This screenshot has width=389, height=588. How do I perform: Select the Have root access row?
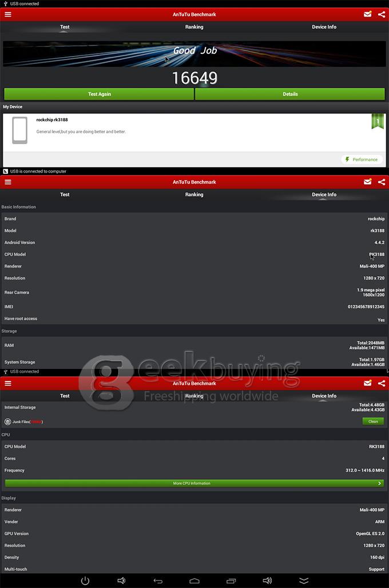tap(194, 319)
